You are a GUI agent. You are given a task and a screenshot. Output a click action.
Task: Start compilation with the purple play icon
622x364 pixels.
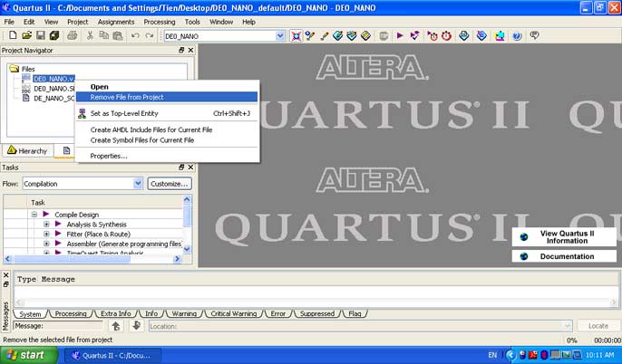point(400,35)
